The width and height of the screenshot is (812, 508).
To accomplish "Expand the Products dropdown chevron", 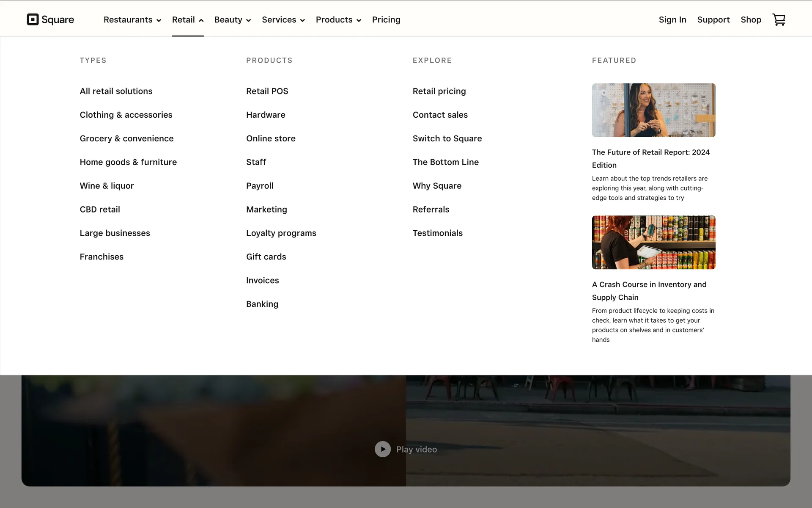I will tap(359, 20).
